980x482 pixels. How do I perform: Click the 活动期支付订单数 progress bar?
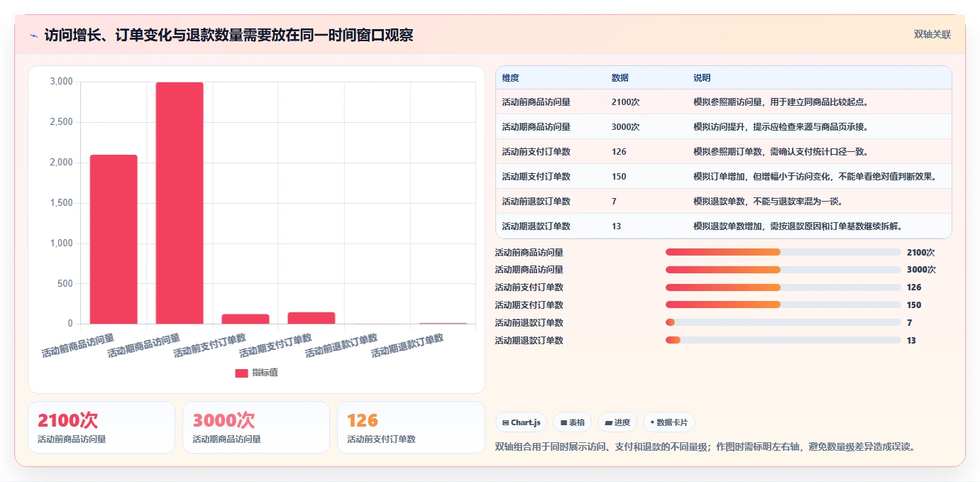(783, 305)
